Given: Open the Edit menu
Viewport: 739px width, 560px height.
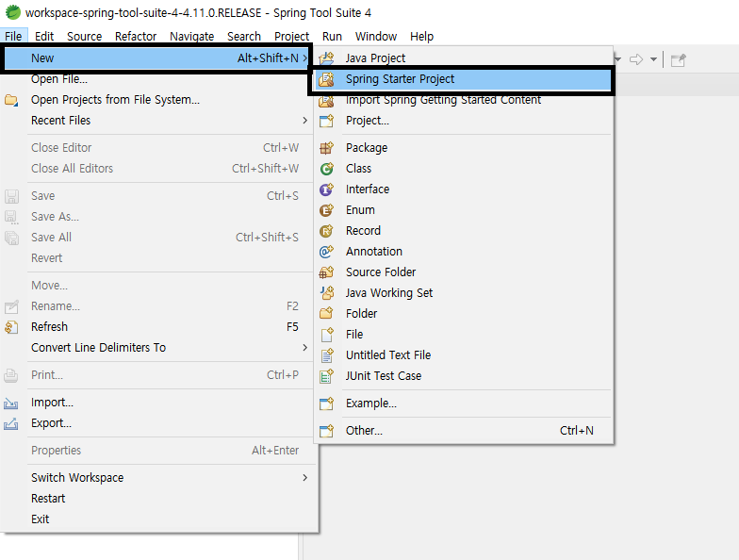Looking at the screenshot, I should tap(44, 36).
